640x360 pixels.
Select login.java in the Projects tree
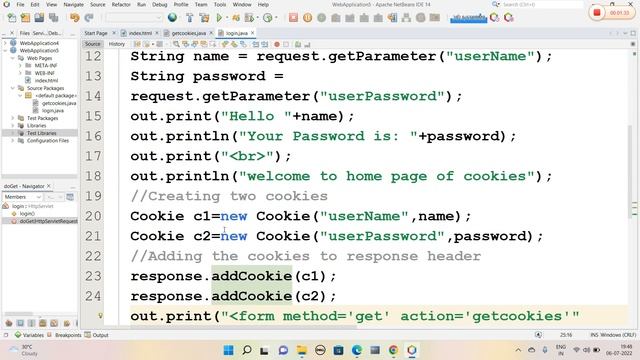(x=53, y=111)
